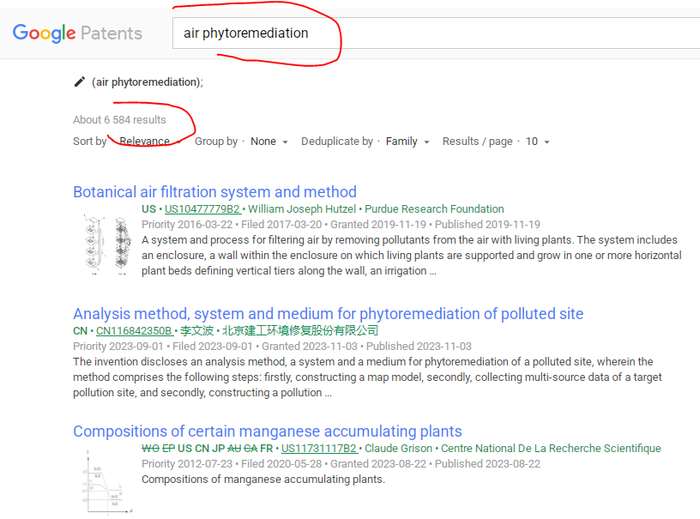The image size is (700, 519).
Task: Open Analysis method for phytoremediation result
Action: pyautogui.click(x=328, y=314)
